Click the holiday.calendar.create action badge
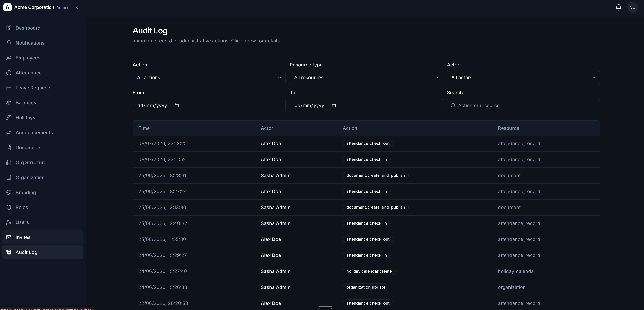 (369, 271)
